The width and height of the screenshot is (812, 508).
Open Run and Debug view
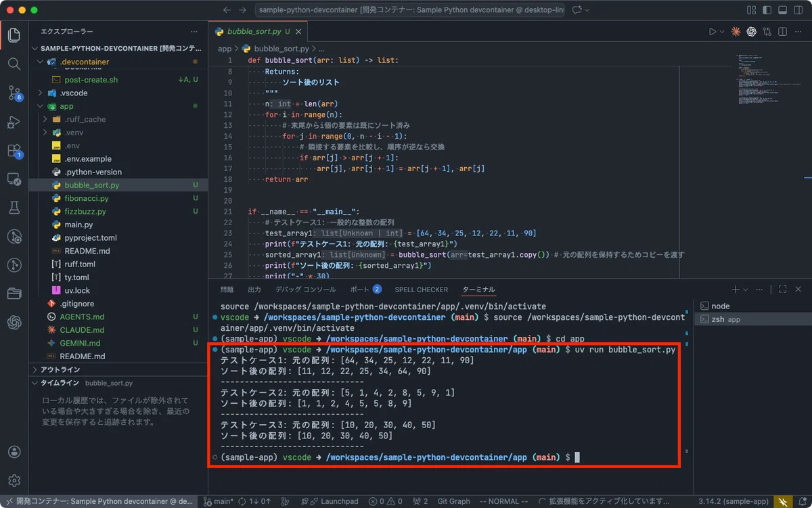14,122
